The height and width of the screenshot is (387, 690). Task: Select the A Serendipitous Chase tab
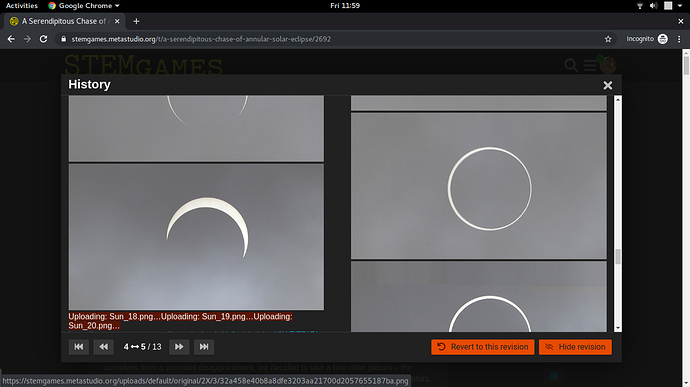64,21
